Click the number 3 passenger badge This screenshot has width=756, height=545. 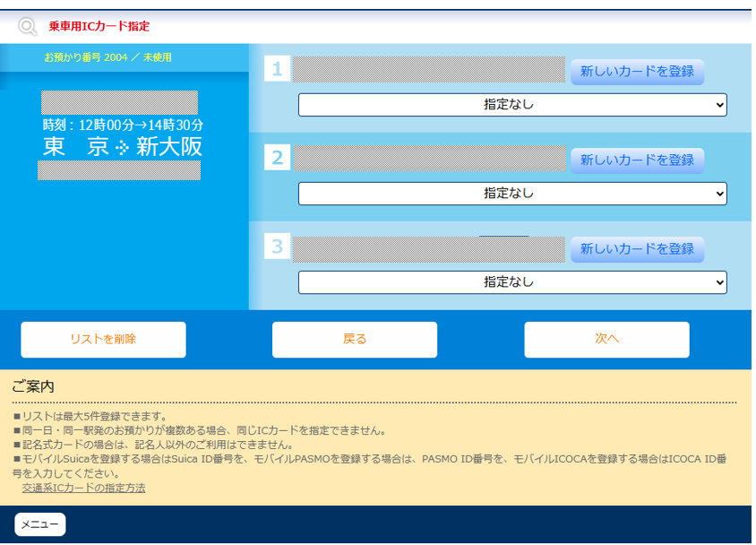tap(277, 247)
